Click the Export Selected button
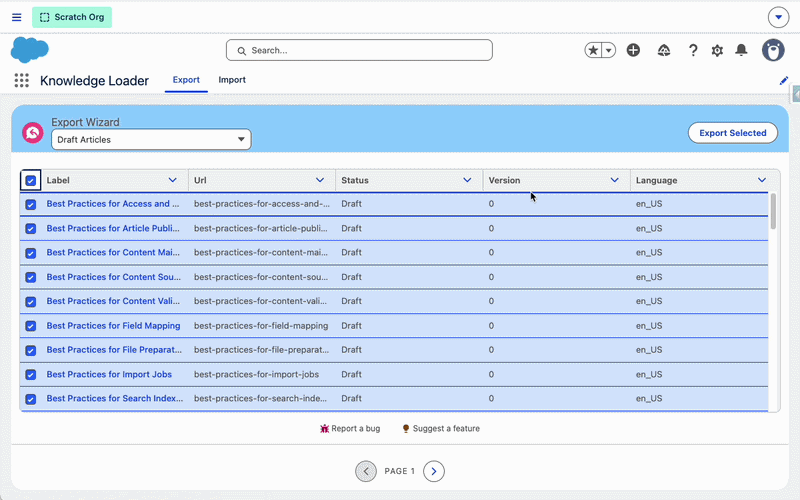Image resolution: width=800 pixels, height=500 pixels. pos(733,133)
